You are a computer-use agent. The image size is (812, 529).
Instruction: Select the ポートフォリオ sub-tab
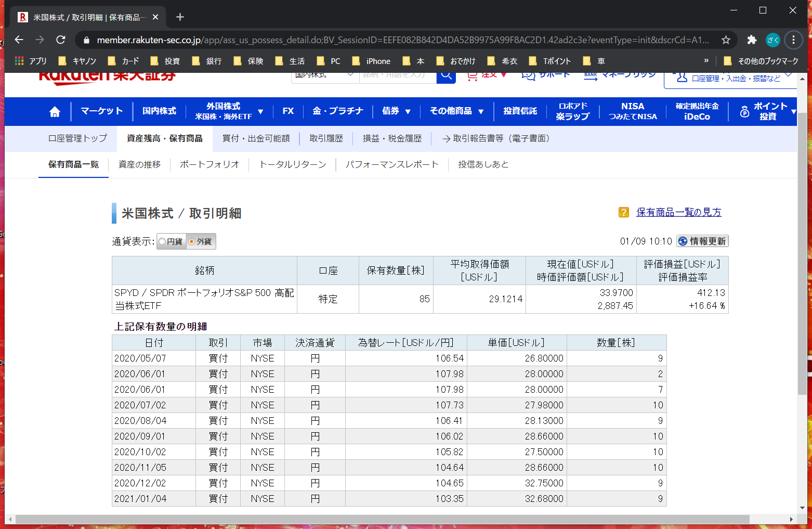[209, 165]
